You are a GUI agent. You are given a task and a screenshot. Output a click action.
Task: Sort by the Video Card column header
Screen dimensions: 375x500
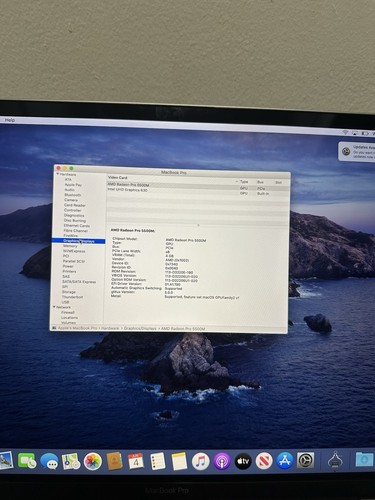click(x=118, y=178)
